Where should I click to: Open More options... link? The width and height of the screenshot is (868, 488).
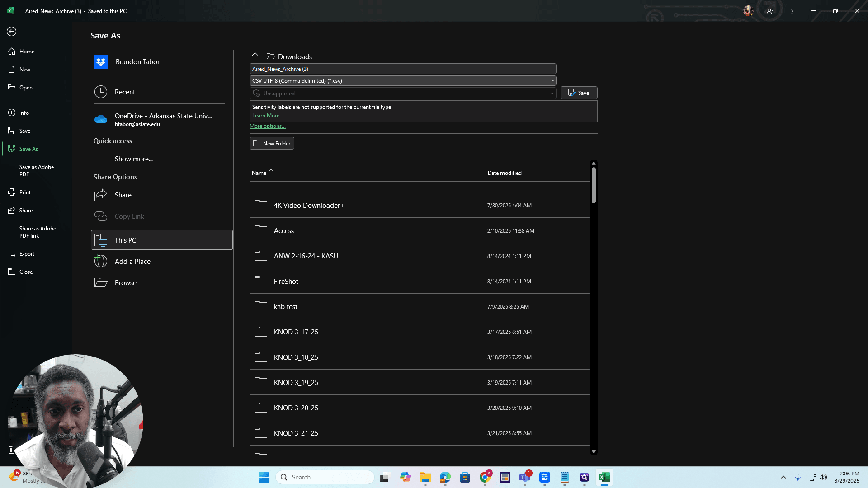point(268,126)
